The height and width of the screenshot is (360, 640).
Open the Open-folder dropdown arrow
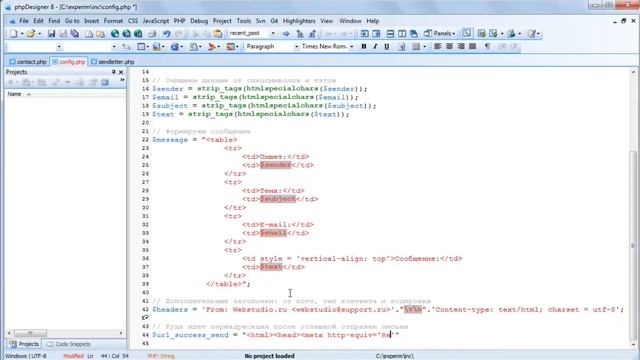[39, 34]
